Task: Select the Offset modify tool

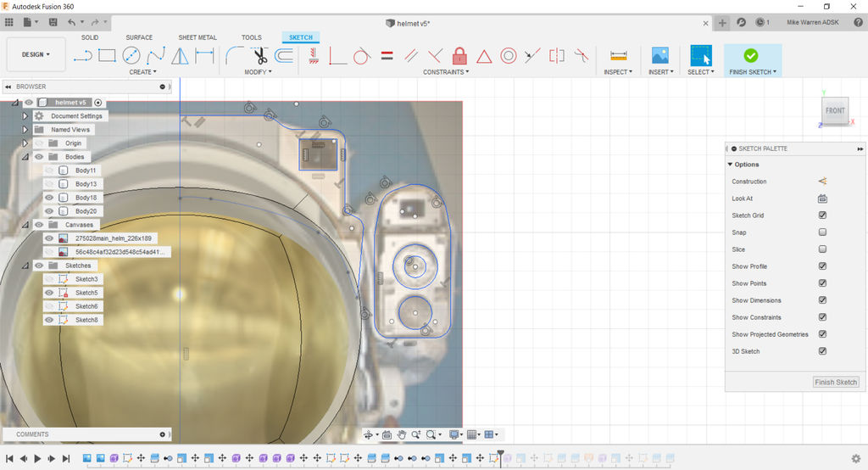Action: point(284,55)
